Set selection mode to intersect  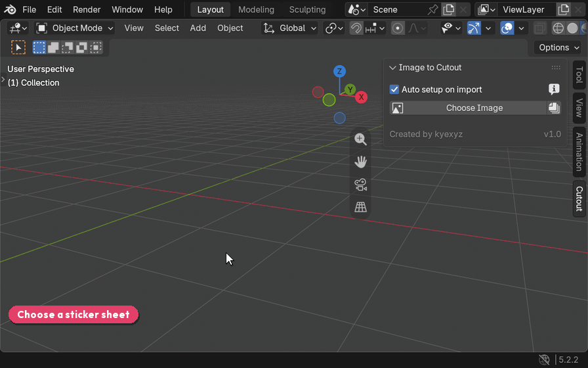96,48
